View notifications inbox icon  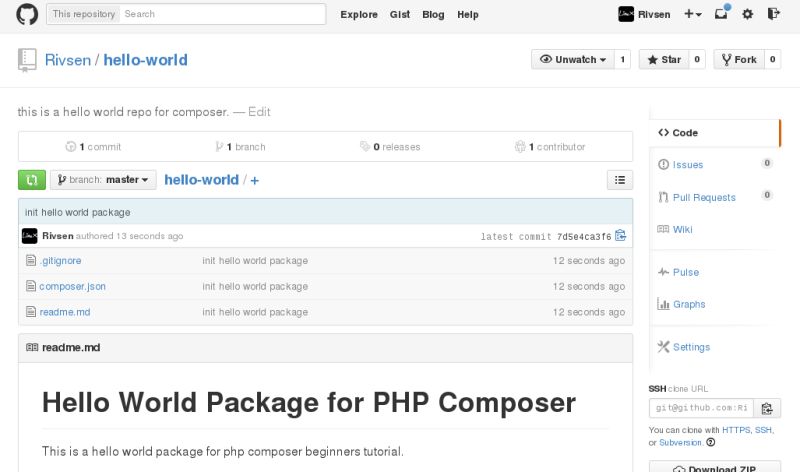point(721,13)
